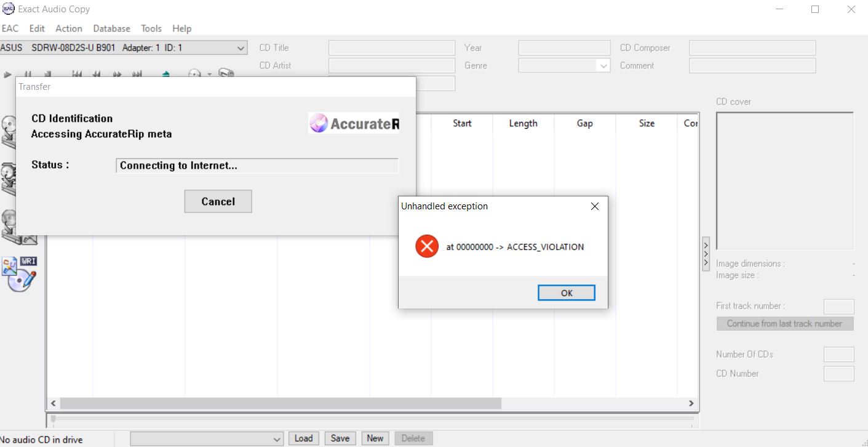
Task: Open the Tools menu
Action: [x=151, y=28]
